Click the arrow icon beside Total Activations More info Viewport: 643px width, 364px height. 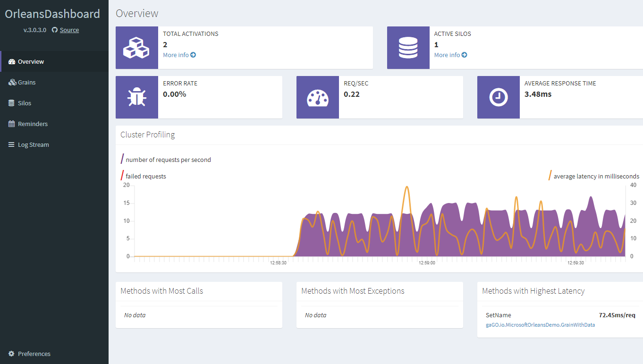coord(193,55)
